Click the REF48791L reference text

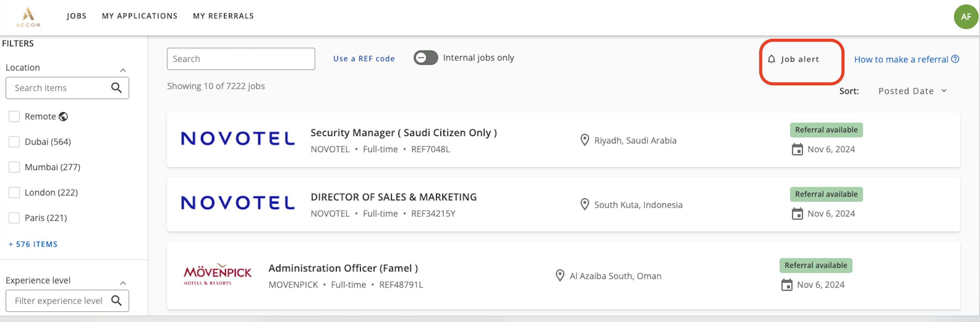(401, 285)
